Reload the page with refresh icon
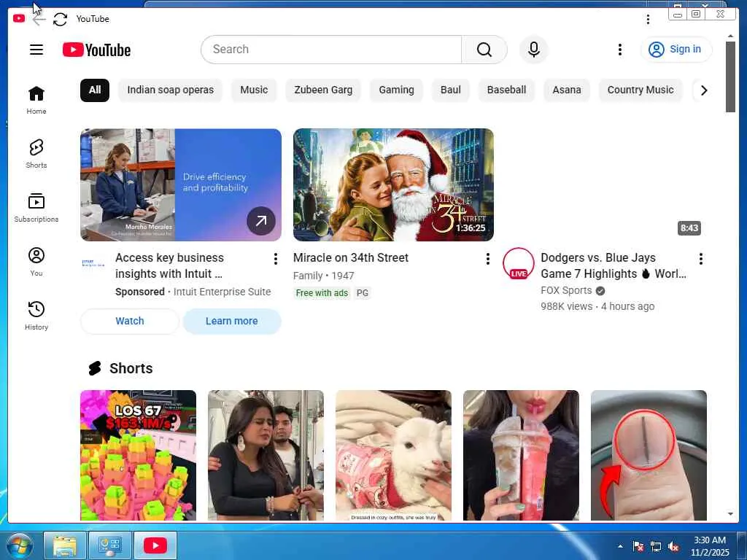 (60, 19)
